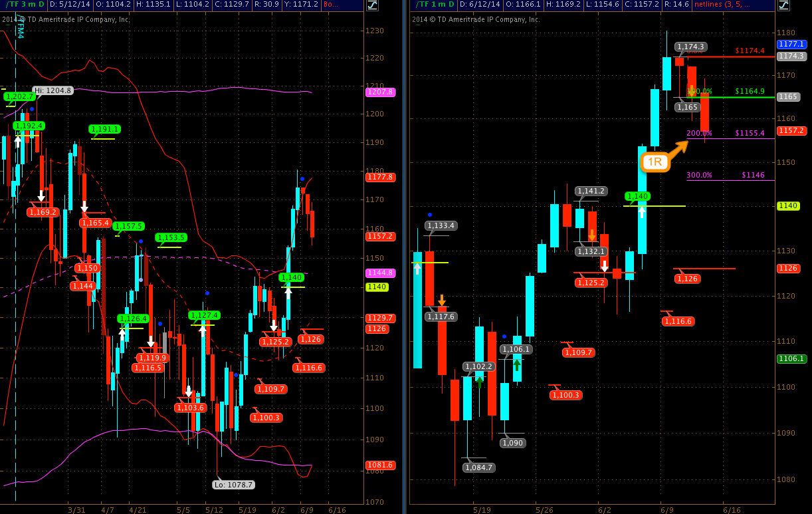Viewport: 812px width, 514px height.
Task: Click the D: 5/12/14 date field
Action: click(x=70, y=5)
